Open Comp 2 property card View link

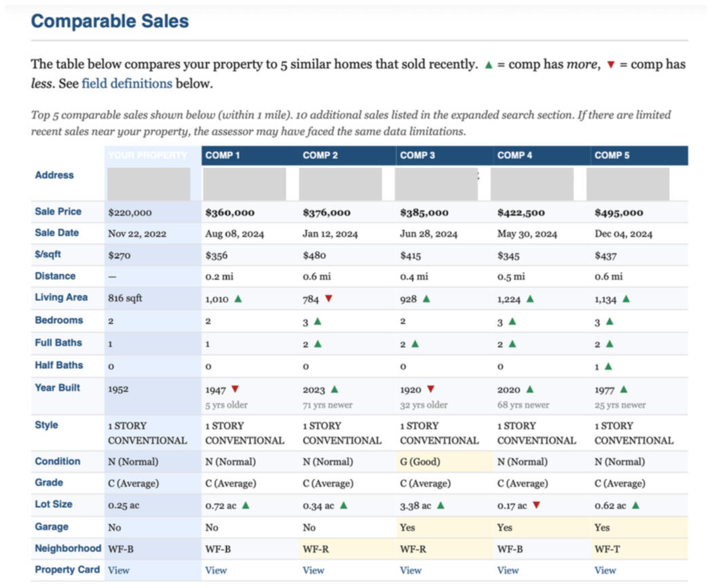(313, 570)
